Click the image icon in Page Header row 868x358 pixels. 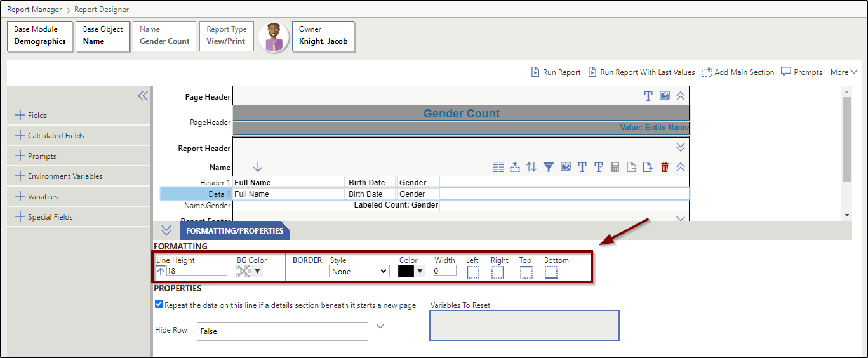coord(664,96)
